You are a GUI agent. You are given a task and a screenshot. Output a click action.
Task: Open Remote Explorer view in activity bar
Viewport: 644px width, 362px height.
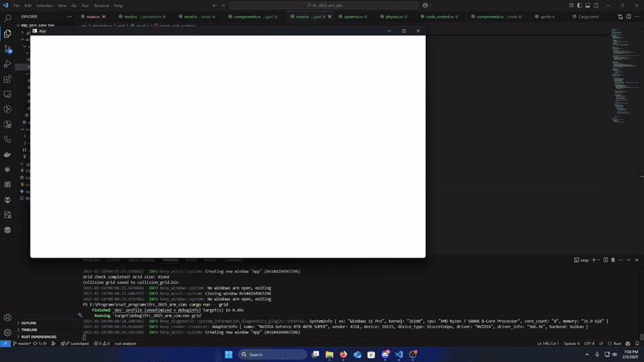tap(7, 94)
